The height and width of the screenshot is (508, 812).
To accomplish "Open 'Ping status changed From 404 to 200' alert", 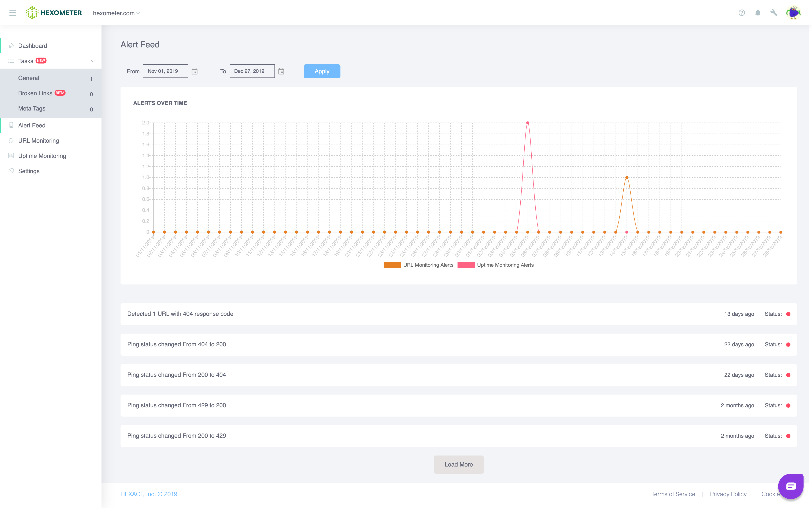I will coord(459,345).
